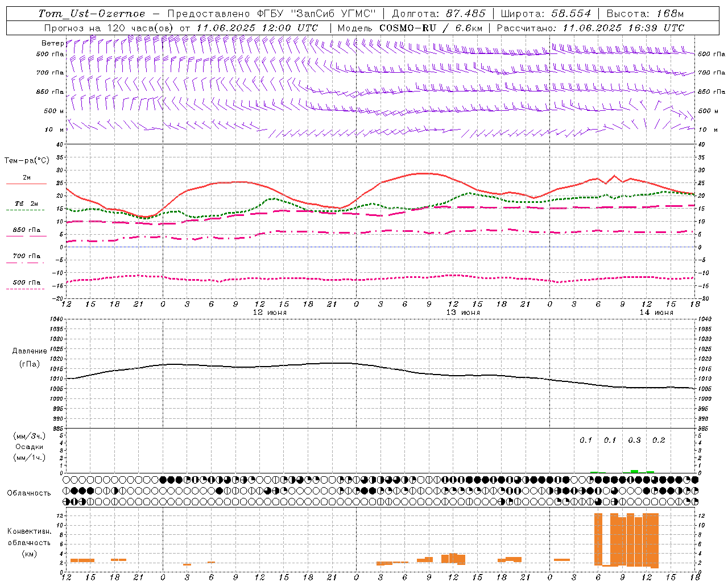Screen dimensions: 728x582
Task: Click the 850 гПа temperature legend entry
Action: 27,230
